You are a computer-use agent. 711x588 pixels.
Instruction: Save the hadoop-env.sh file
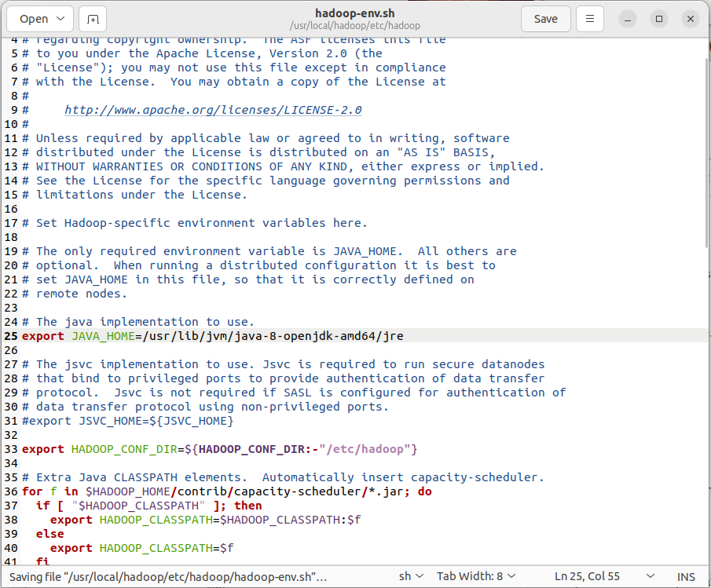(546, 19)
